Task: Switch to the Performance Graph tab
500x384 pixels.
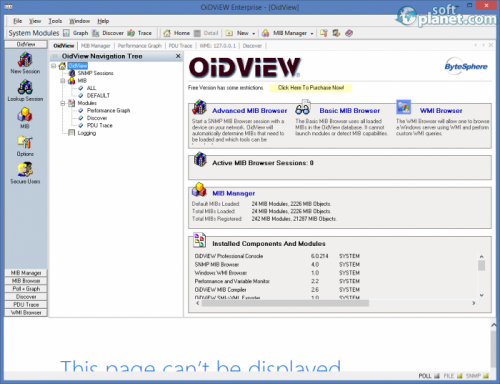Action: coord(139,46)
